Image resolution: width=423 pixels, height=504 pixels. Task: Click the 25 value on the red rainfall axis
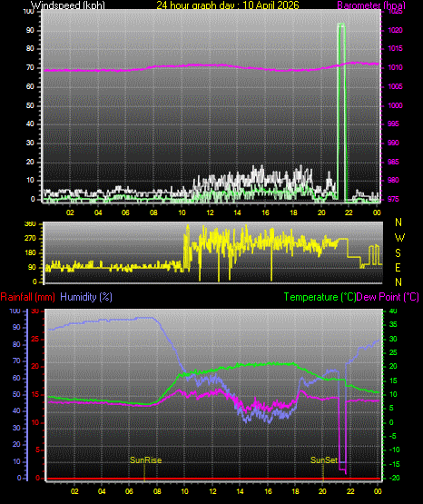coord(35,339)
